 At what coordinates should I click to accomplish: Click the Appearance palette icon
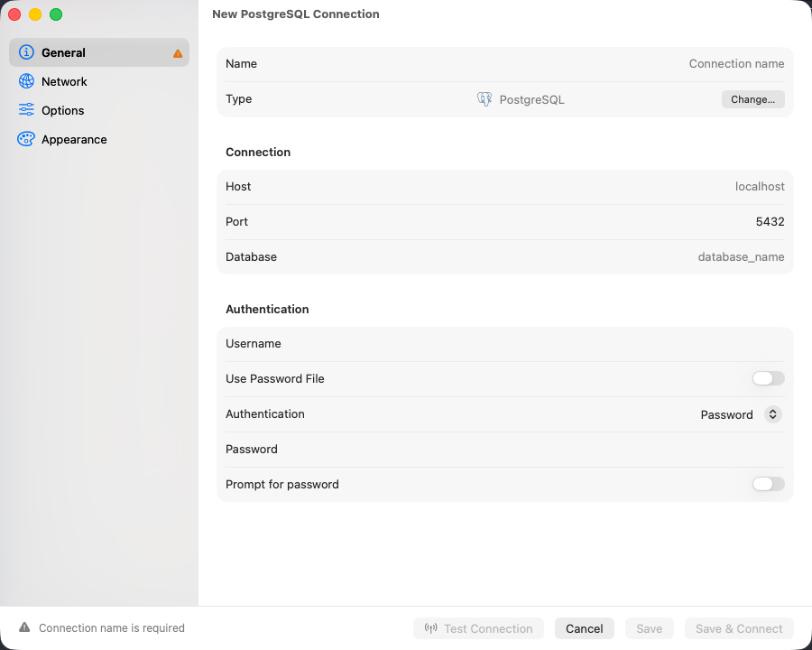[x=26, y=139]
